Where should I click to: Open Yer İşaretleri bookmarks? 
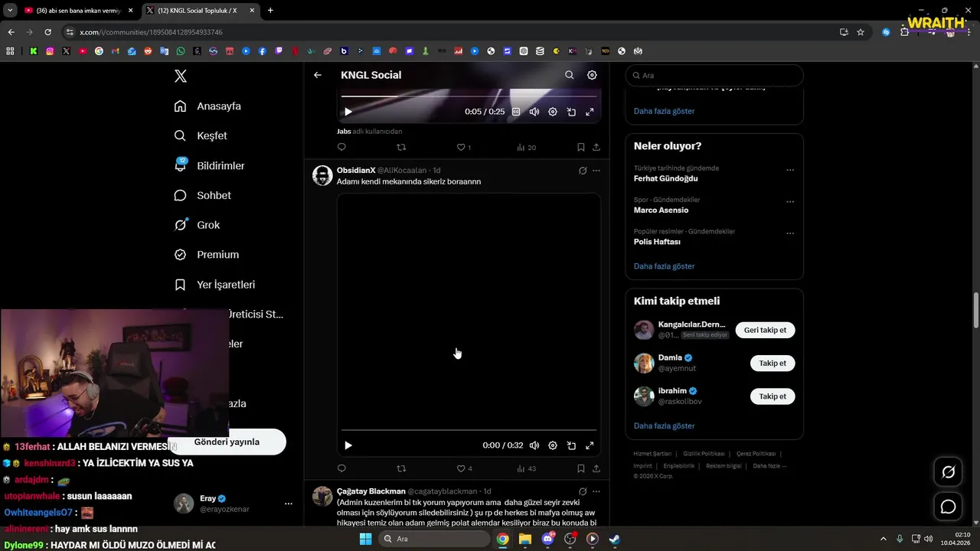215,285
